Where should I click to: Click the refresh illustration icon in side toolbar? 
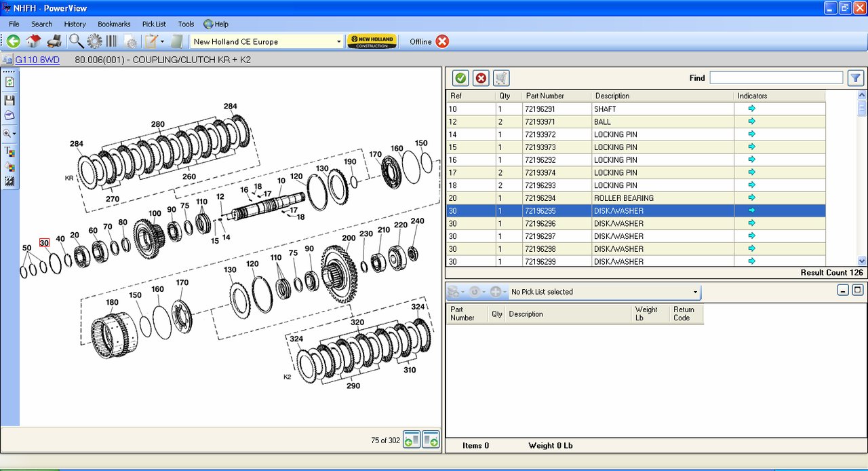(x=9, y=81)
